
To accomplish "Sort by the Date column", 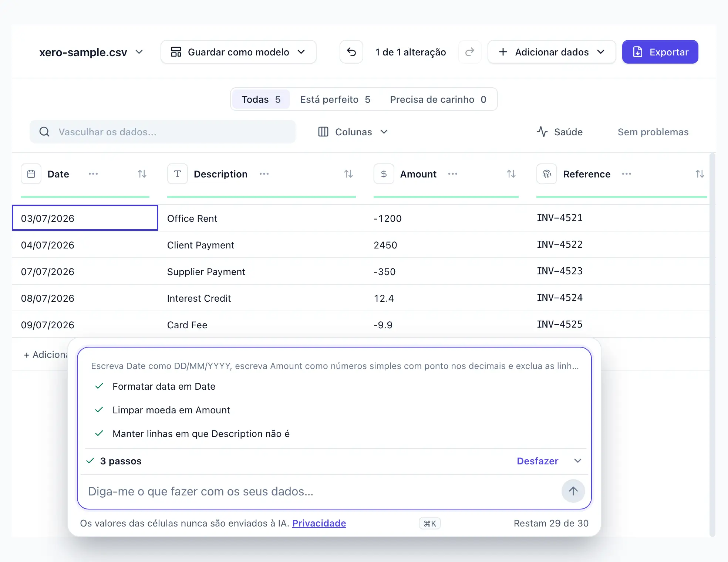I will [142, 174].
